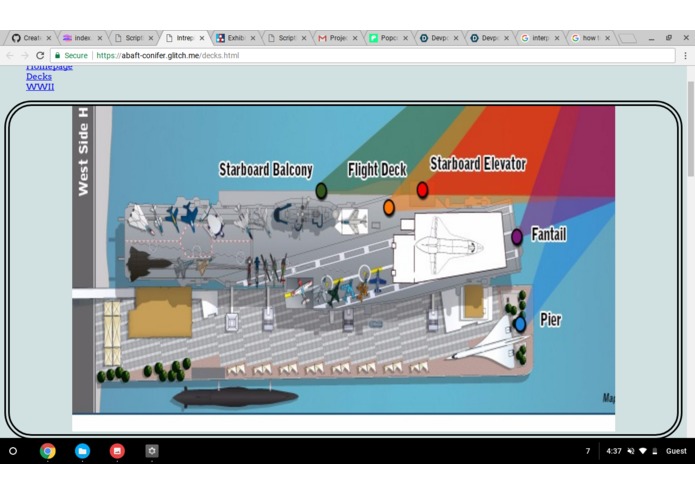Click the Guest account label
This screenshot has width=695, height=494.
coord(676,451)
